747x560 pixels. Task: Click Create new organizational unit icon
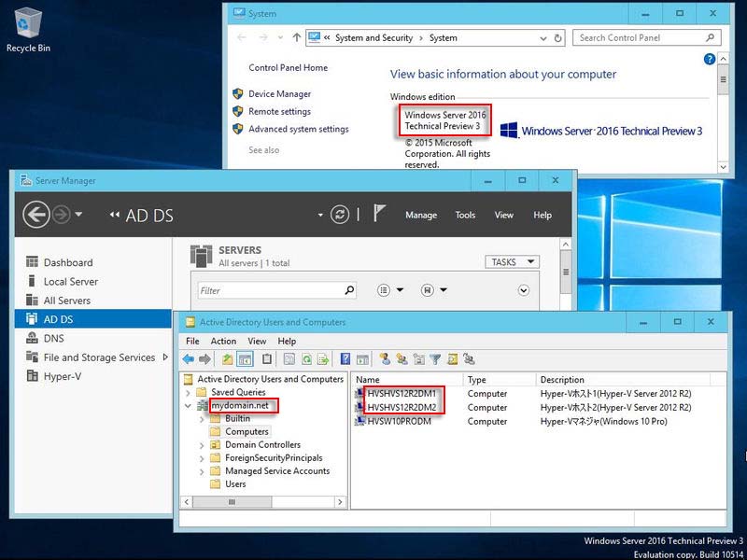[x=418, y=359]
